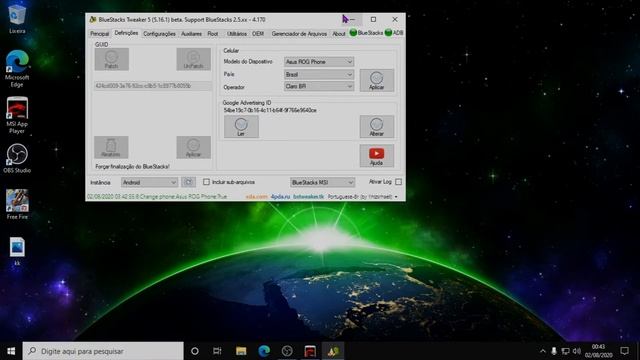Screen dimensions: 640x360
Task: Open the Operador dropdown showing Claro BR
Action: 319,87
